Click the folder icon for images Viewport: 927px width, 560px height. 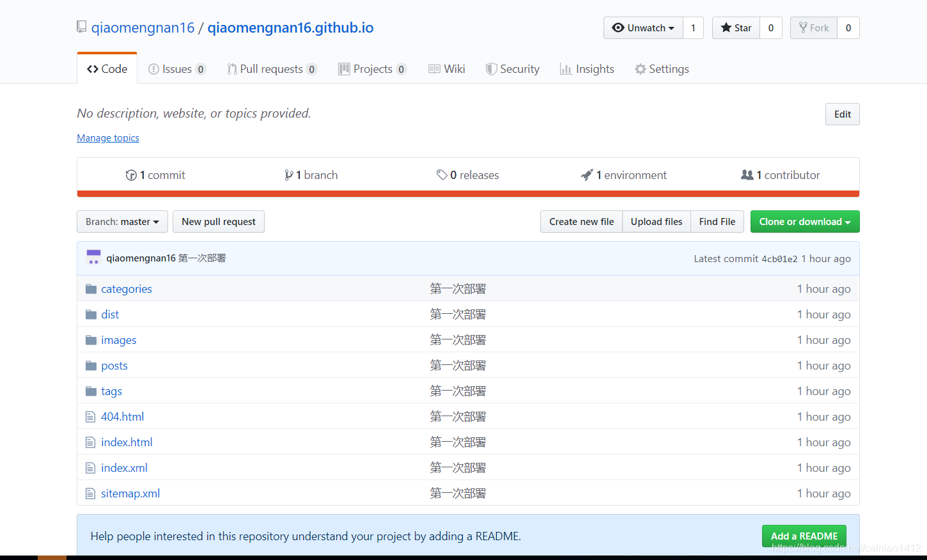pyautogui.click(x=91, y=340)
